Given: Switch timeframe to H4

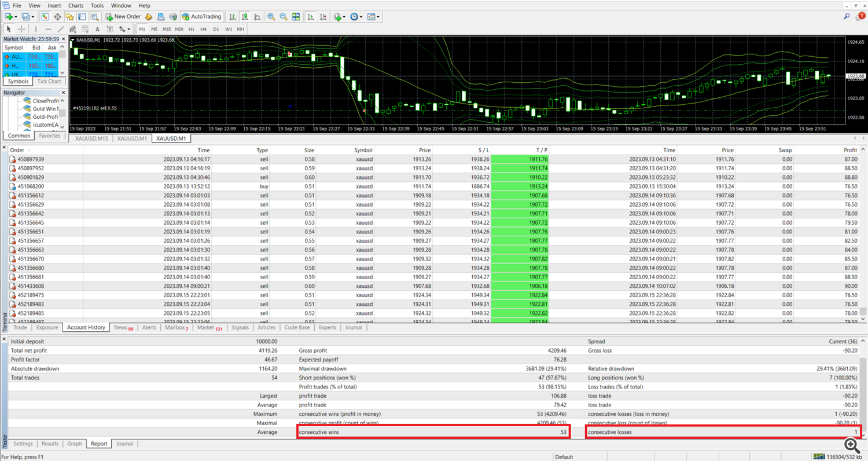Looking at the screenshot, I should tap(204, 29).
